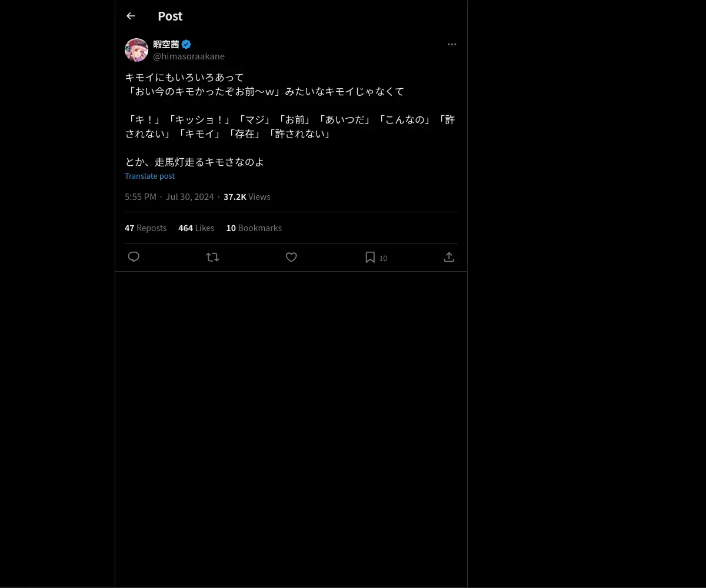Click the Post header title
This screenshot has height=588, width=706.
click(170, 16)
